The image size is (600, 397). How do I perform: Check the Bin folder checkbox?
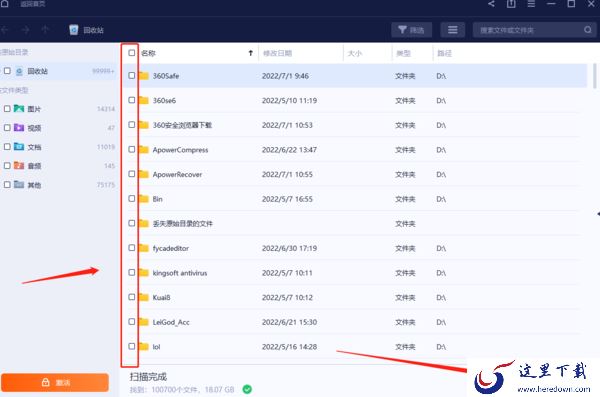coord(132,198)
